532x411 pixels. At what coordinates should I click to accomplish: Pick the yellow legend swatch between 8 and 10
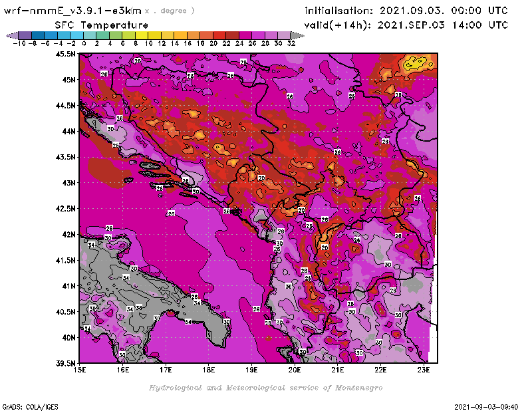142,35
